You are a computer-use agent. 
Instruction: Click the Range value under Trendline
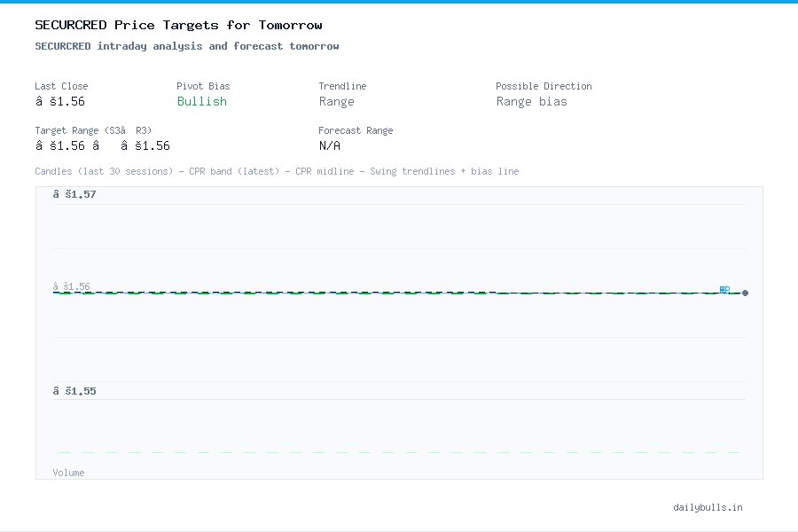pyautogui.click(x=336, y=102)
